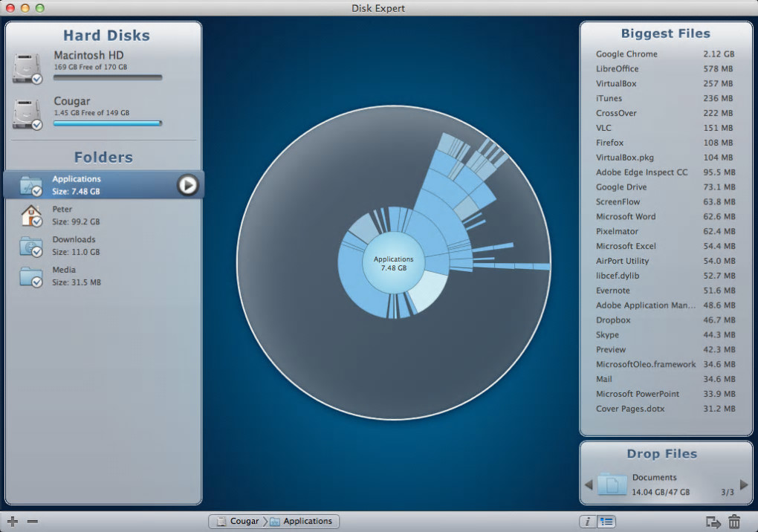Image resolution: width=758 pixels, height=532 pixels.
Task: Select libcef.dylib in Biggest Files
Action: 665,276
